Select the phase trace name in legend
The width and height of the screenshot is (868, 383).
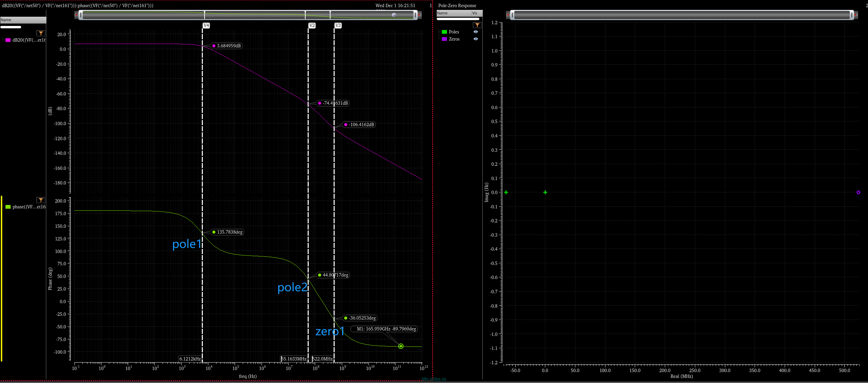(29, 207)
